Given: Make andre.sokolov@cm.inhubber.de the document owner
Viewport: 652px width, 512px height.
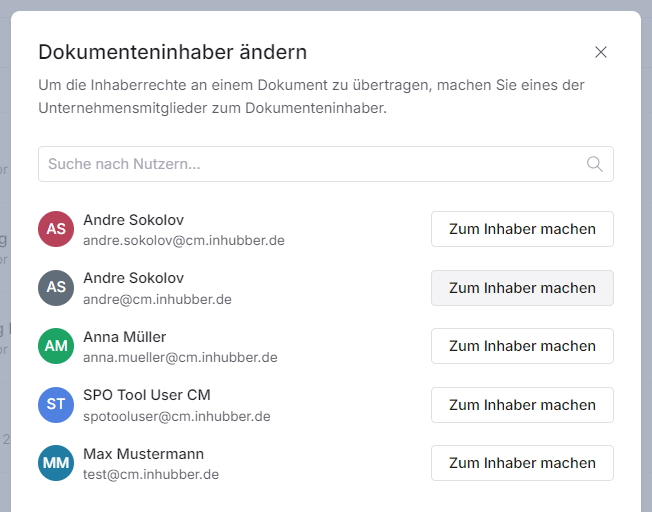Looking at the screenshot, I should pos(522,229).
